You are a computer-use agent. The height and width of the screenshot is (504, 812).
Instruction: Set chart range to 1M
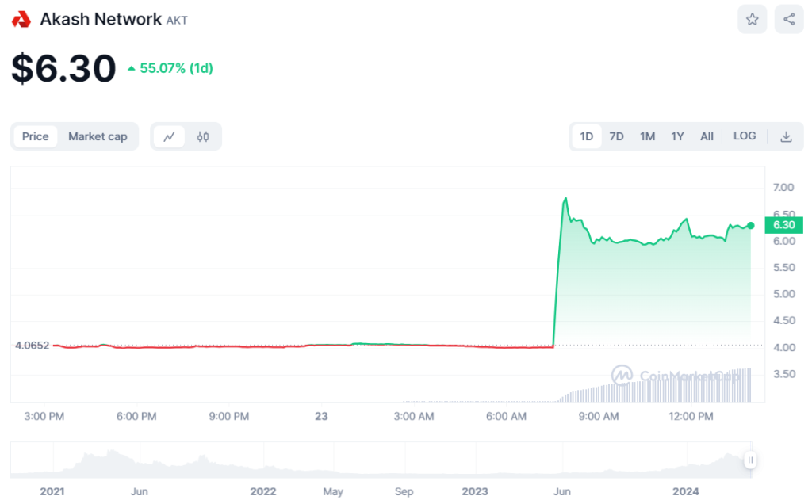coord(647,136)
